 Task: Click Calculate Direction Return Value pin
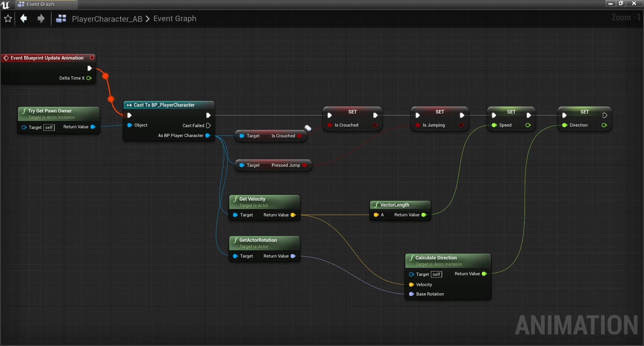pyautogui.click(x=484, y=274)
